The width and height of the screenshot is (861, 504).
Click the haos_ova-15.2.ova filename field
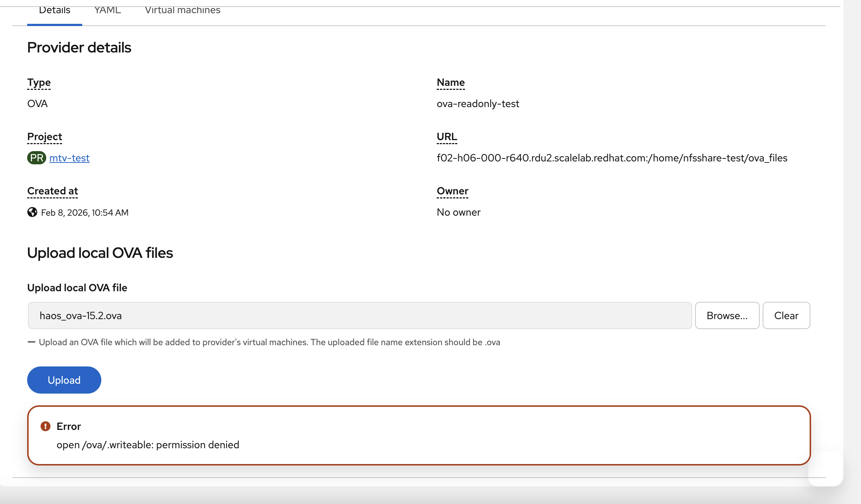pos(360,315)
